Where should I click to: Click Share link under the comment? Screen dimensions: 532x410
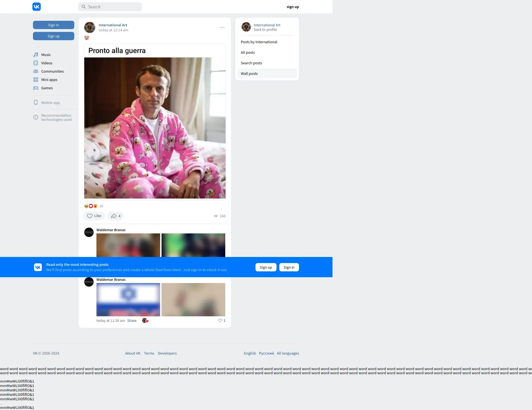[132, 320]
